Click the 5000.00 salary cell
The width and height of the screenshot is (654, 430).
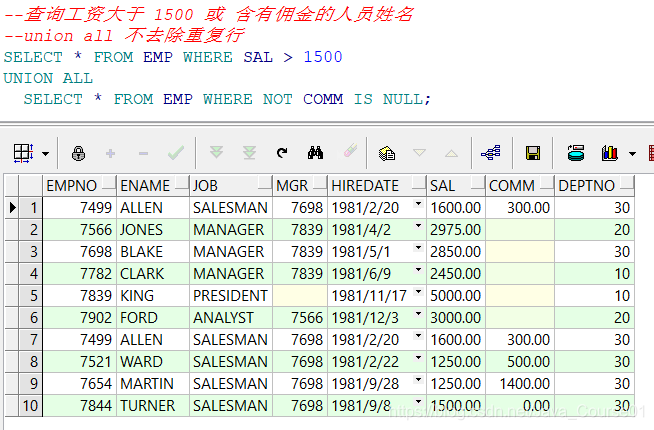point(455,296)
